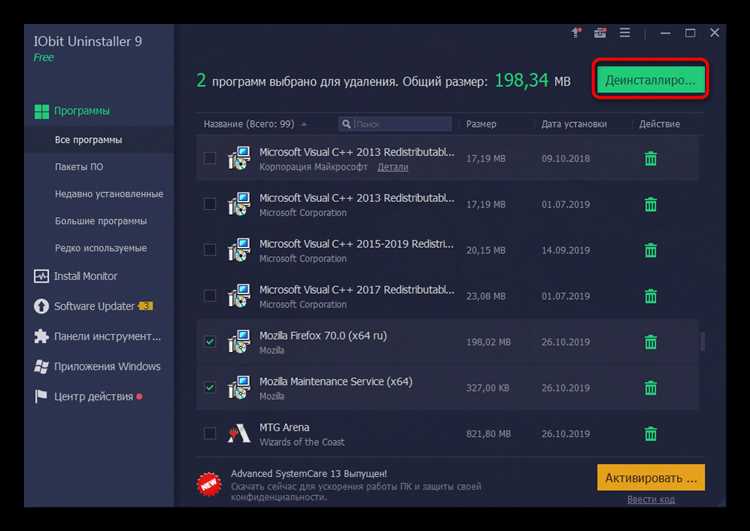Click the green Программы grid icon
This screenshot has width=750, height=531.
tap(42, 111)
